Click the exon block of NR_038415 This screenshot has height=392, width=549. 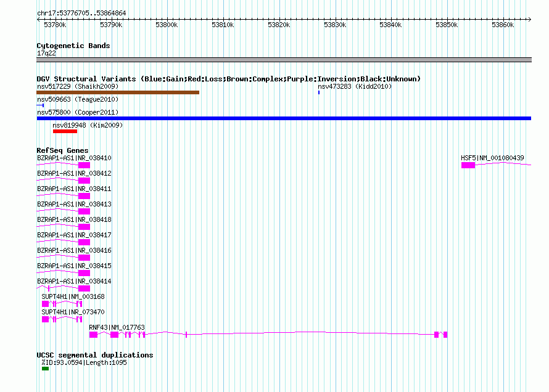[x=84, y=273]
